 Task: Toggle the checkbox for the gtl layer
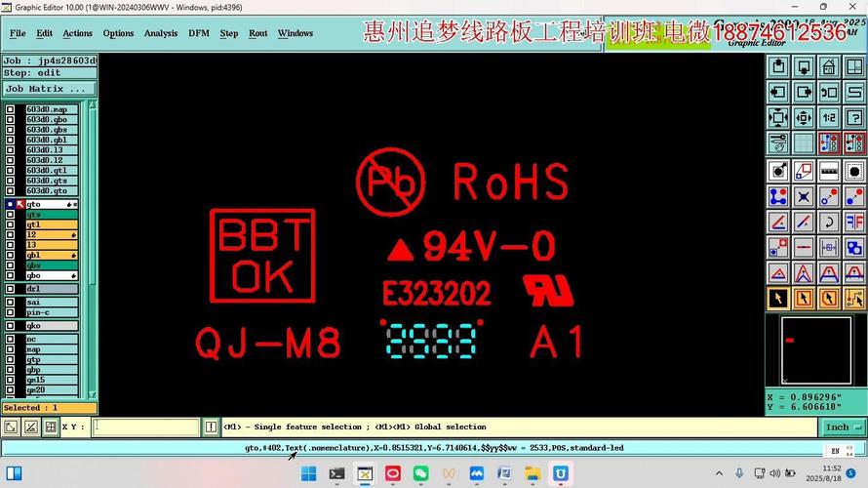[x=10, y=224]
